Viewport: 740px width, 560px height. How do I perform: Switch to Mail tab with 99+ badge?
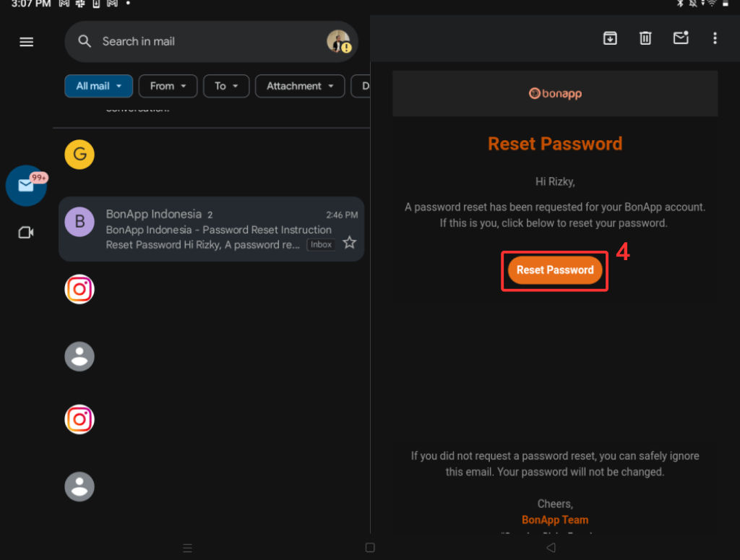(27, 186)
